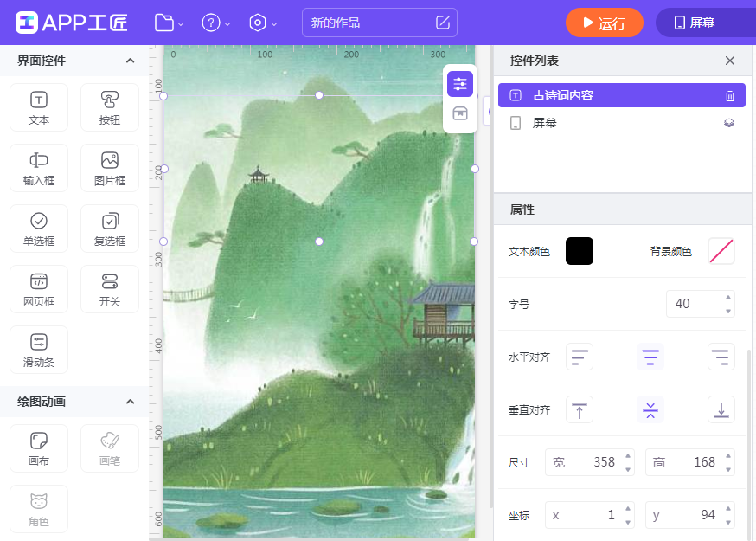Click the rename pencil icon
The height and width of the screenshot is (541, 756).
(x=443, y=23)
